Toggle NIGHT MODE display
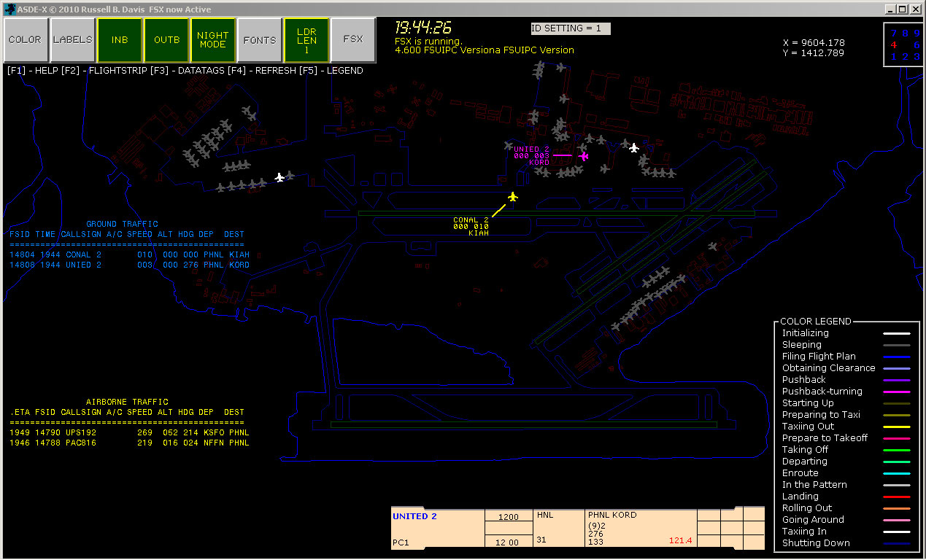This screenshot has width=926, height=560. click(213, 40)
